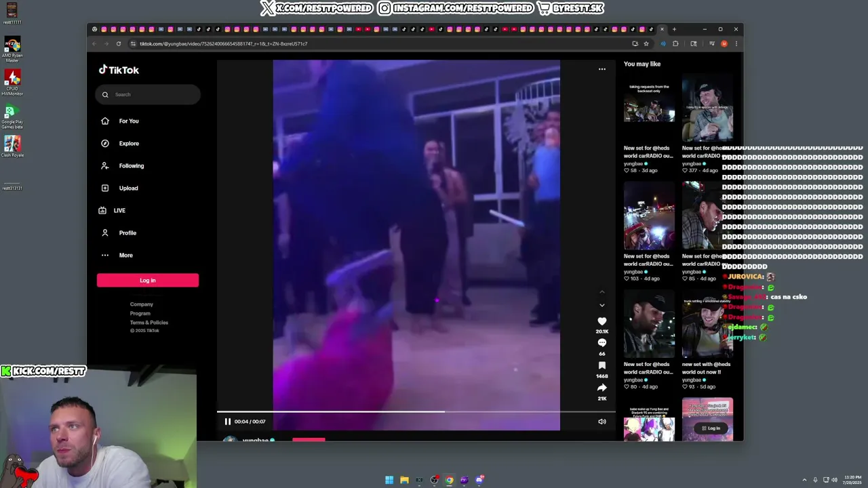868x488 pixels.
Task: Open comments with speech bubble icon
Action: [601, 343]
